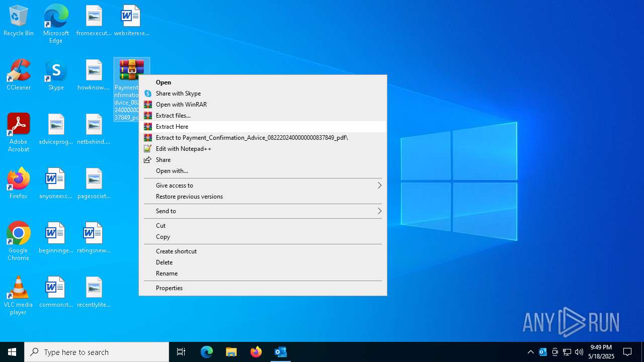Select the websiterese... Word document
This screenshot has width=644, height=362.
click(131, 21)
